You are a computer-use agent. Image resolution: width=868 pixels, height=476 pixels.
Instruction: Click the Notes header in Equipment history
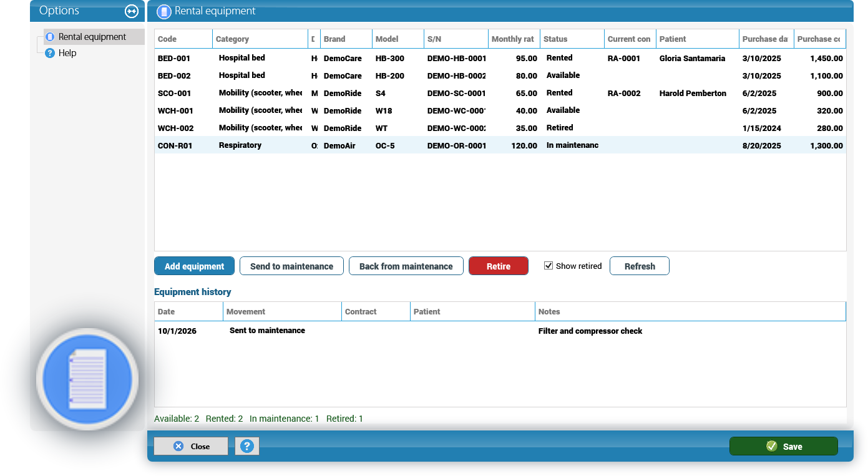[690, 311]
